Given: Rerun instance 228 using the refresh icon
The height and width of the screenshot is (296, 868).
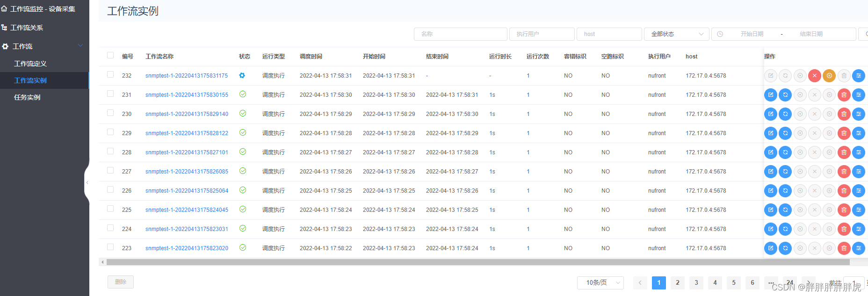Looking at the screenshot, I should pos(785,152).
